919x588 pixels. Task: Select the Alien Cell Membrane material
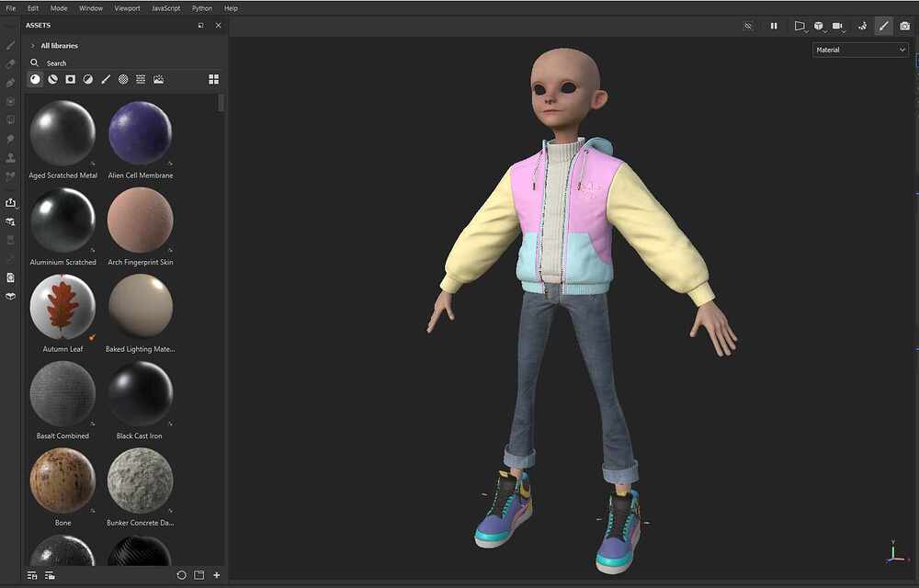pos(141,133)
